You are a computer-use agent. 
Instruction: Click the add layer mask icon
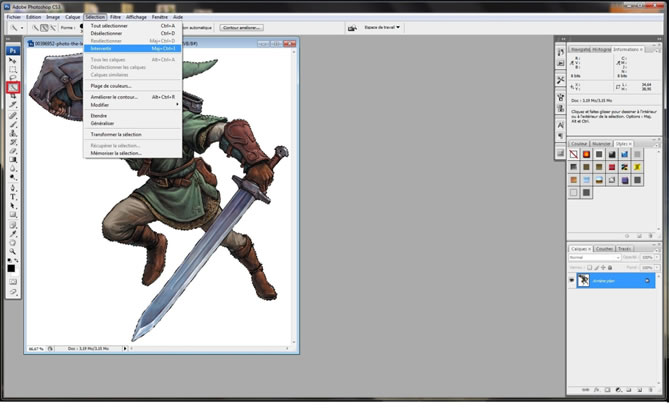(608, 390)
